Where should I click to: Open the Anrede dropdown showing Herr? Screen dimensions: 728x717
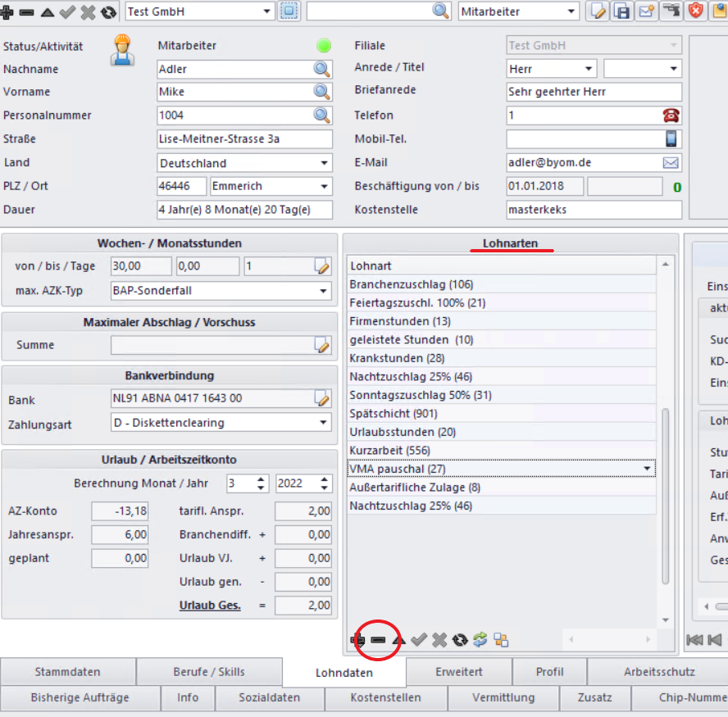(x=589, y=69)
